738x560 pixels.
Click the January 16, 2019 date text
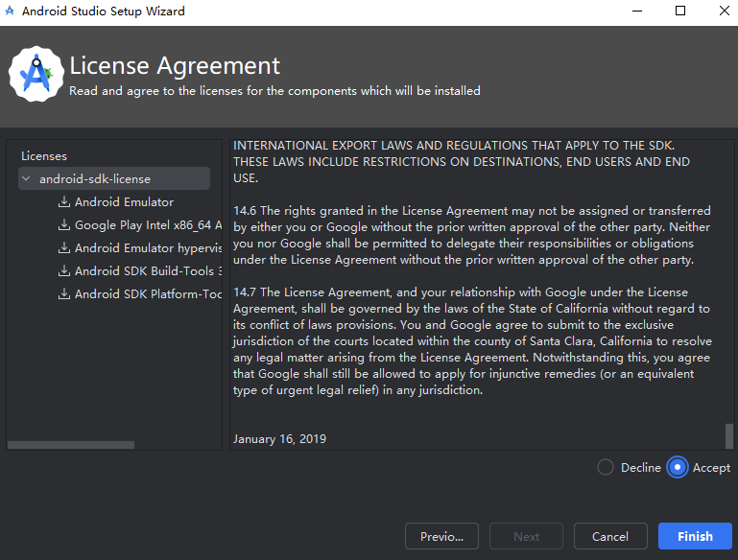(279, 438)
